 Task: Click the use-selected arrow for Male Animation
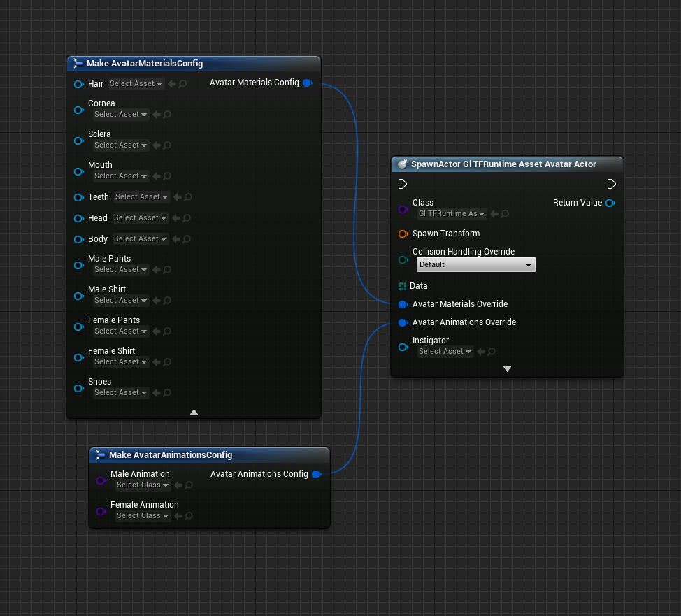(178, 485)
